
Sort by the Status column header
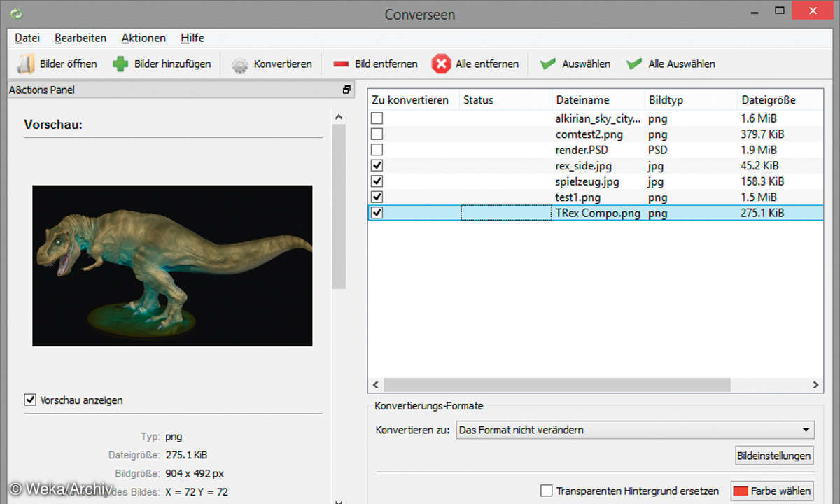[505, 100]
